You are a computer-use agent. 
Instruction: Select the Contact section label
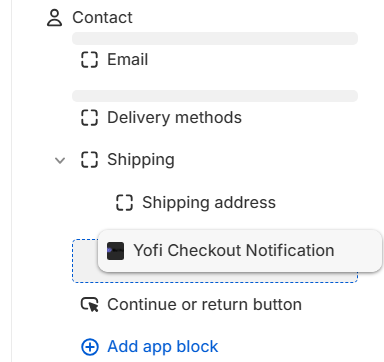[x=102, y=17]
